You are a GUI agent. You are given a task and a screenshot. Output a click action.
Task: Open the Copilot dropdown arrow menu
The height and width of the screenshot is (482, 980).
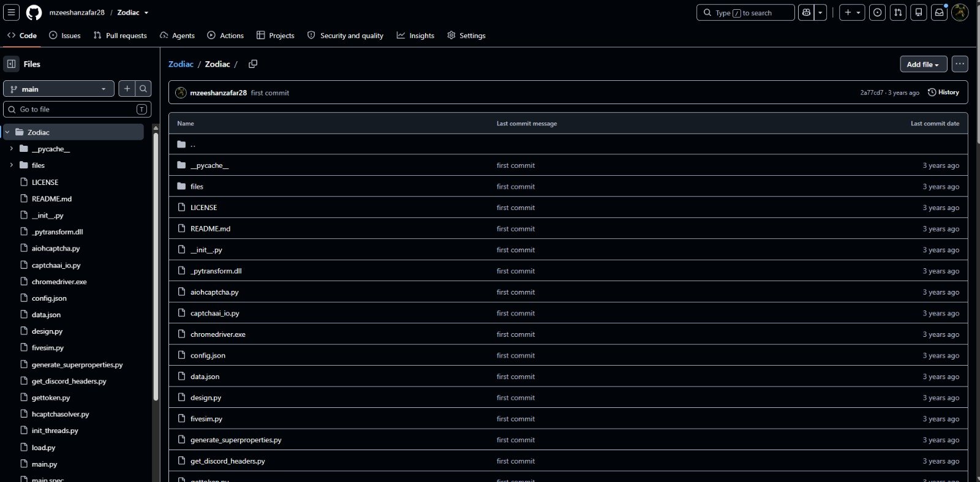point(821,12)
